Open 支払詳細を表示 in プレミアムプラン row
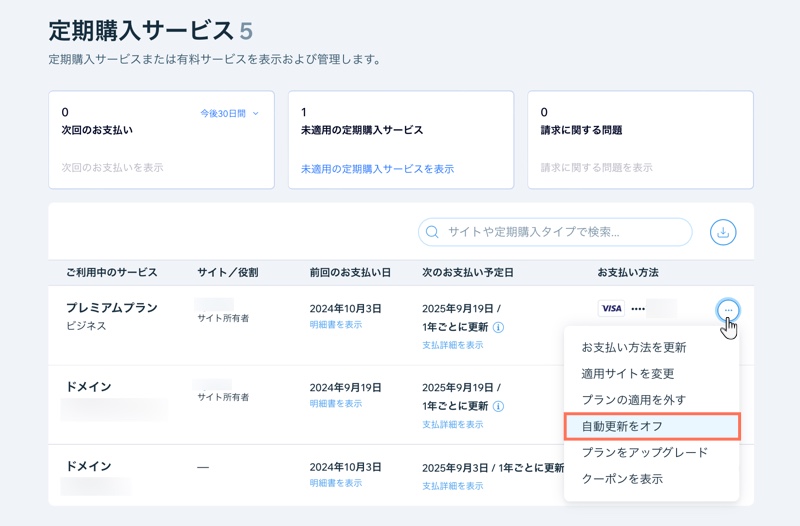The height and width of the screenshot is (526, 800). (453, 345)
